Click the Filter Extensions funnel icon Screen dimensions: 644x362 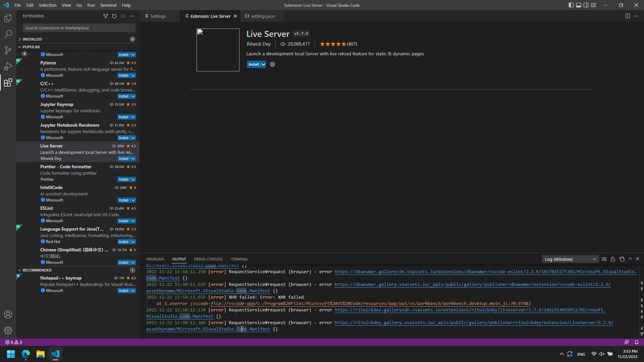[x=106, y=16]
